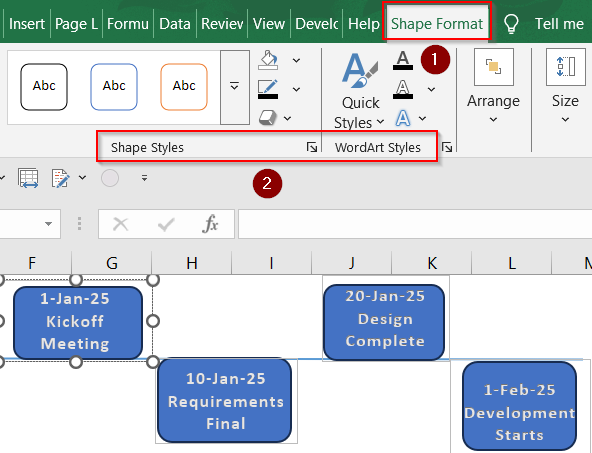The image size is (592, 453).
Task: Click inside the formula bar input
Action: (x=415, y=224)
